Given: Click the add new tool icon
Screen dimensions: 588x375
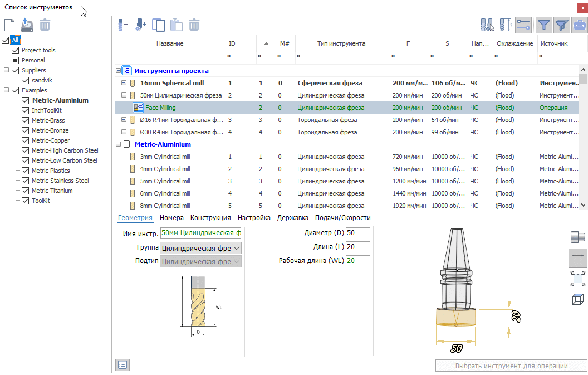Looking at the screenshot, I should tap(122, 25).
